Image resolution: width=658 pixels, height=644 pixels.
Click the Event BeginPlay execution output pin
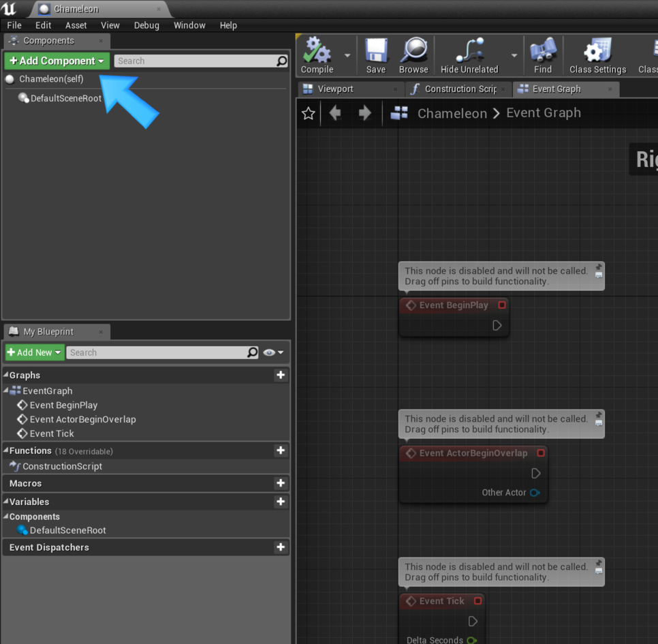pos(497,325)
